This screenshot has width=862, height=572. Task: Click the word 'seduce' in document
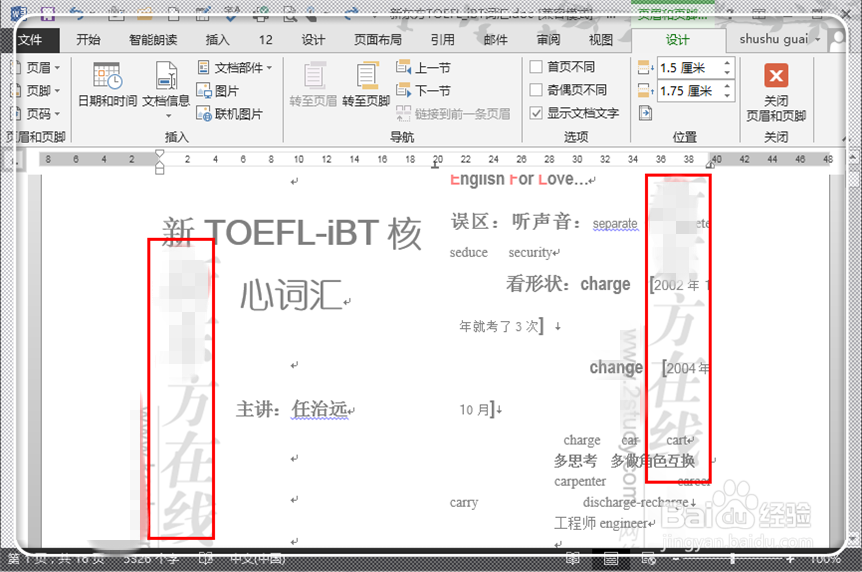468,252
